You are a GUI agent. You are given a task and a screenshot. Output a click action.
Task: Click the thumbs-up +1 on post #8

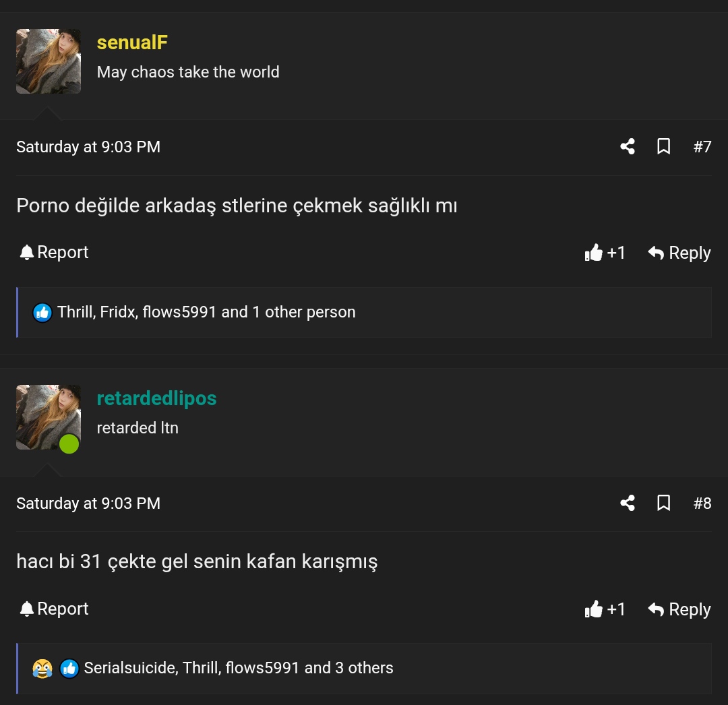pos(605,609)
